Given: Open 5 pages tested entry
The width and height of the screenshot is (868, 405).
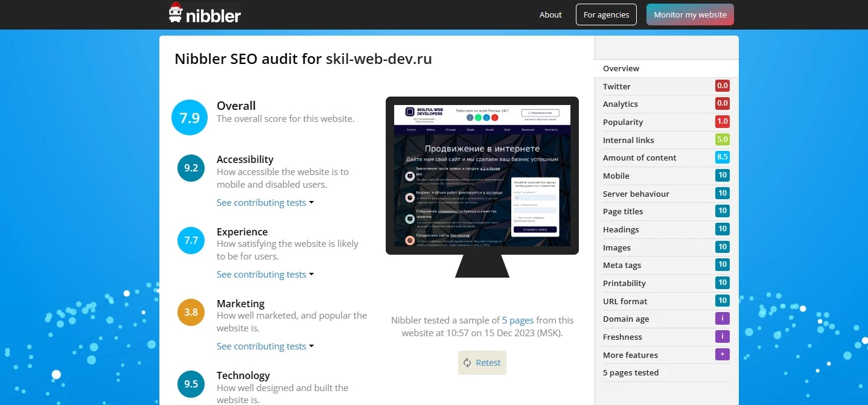Looking at the screenshot, I should pos(666,372).
